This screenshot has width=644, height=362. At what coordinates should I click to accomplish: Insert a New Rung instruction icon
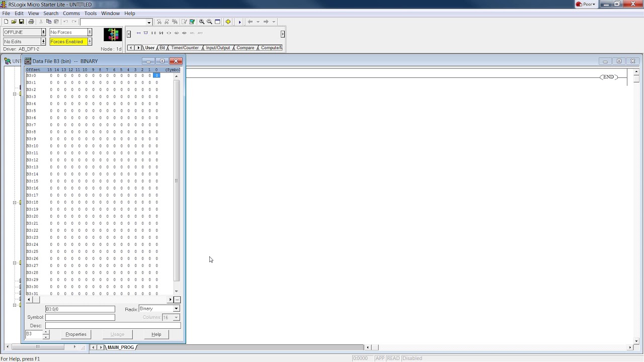pos(138,33)
